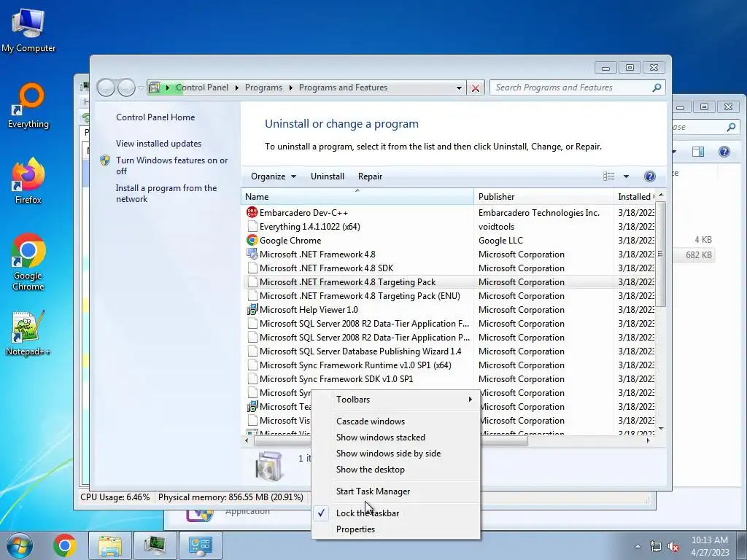Expand the Toolbars submenu
Viewport: 747px width, 560px height.
(x=395, y=400)
